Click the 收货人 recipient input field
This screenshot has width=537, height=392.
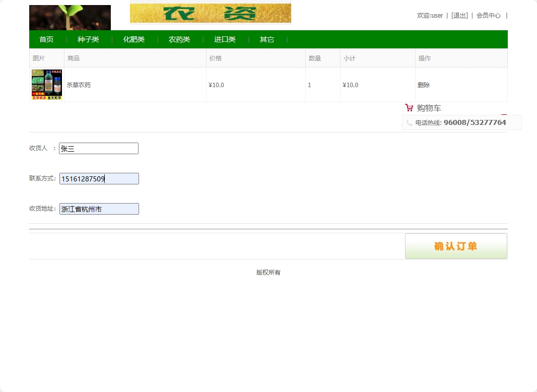[x=98, y=148]
